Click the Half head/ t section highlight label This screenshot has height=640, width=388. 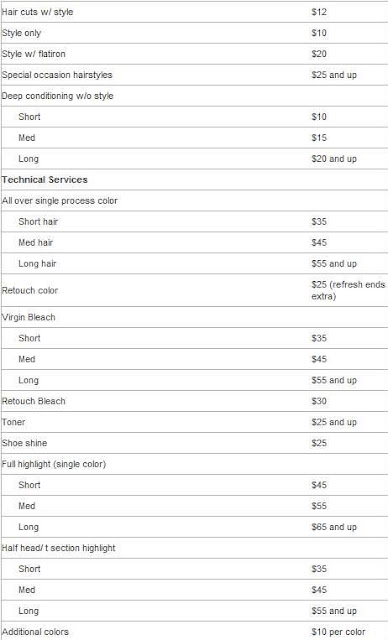pos(59,548)
